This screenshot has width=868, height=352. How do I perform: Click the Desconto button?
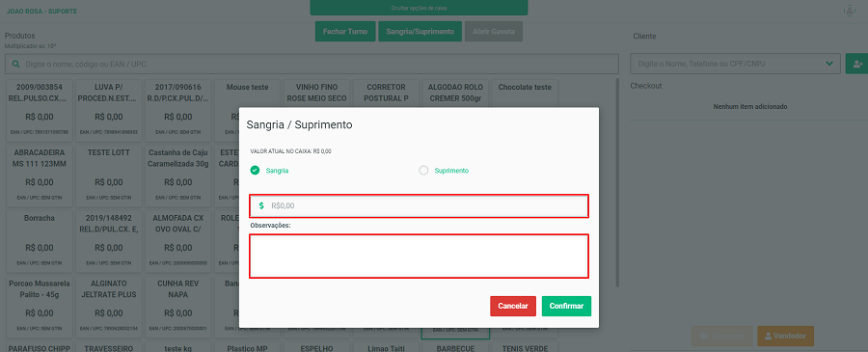pos(721,336)
